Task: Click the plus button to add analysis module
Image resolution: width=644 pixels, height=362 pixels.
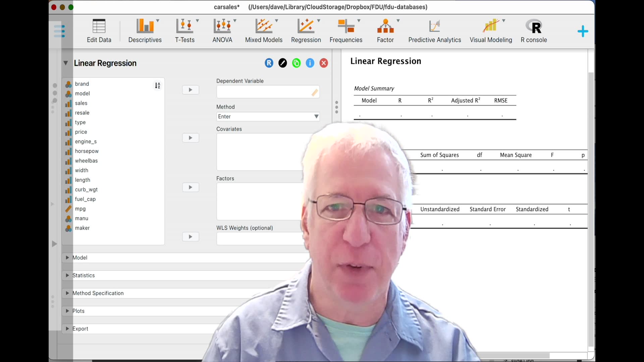Action: [x=583, y=31]
